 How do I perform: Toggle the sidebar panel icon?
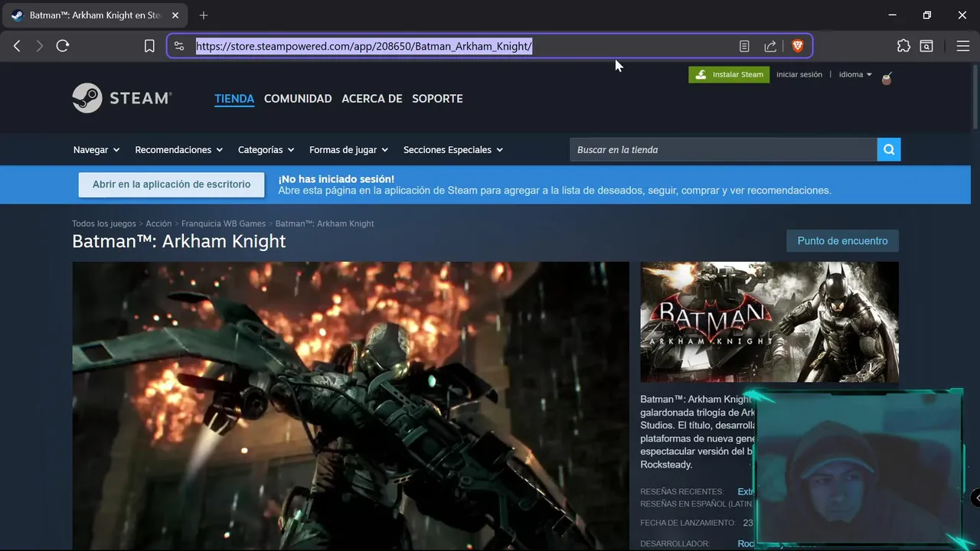(926, 46)
